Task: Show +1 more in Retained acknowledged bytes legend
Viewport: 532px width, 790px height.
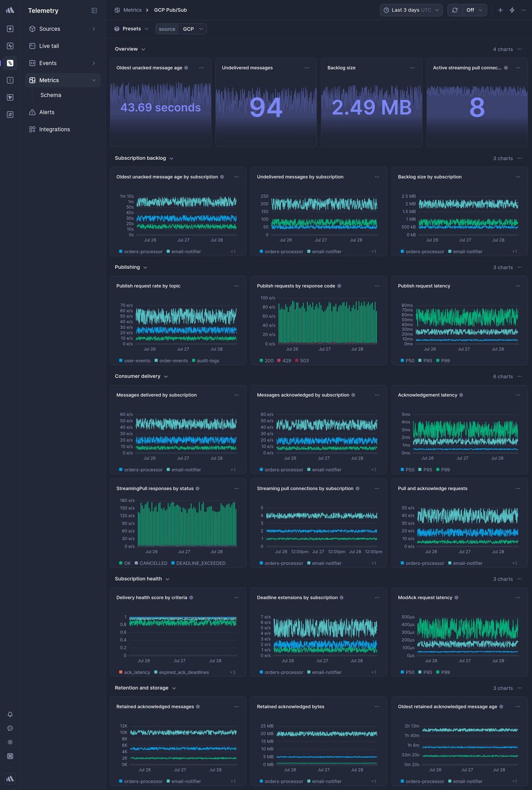Action: [374, 782]
